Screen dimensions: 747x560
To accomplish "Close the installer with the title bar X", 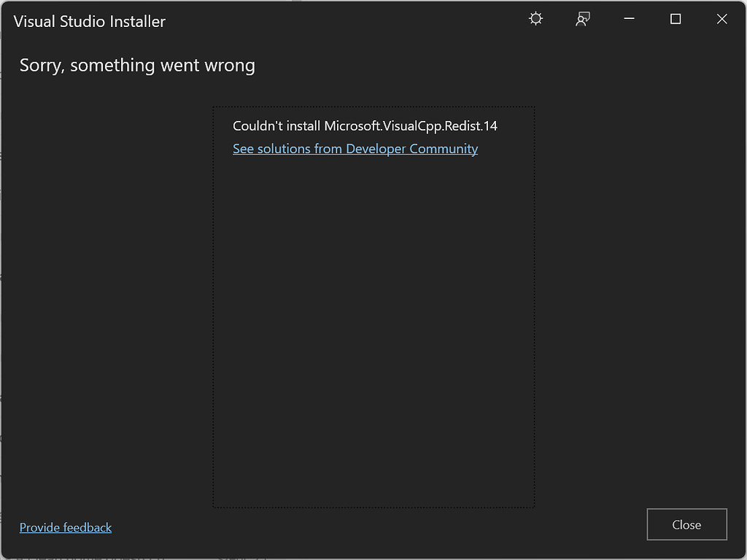I will (x=721, y=20).
